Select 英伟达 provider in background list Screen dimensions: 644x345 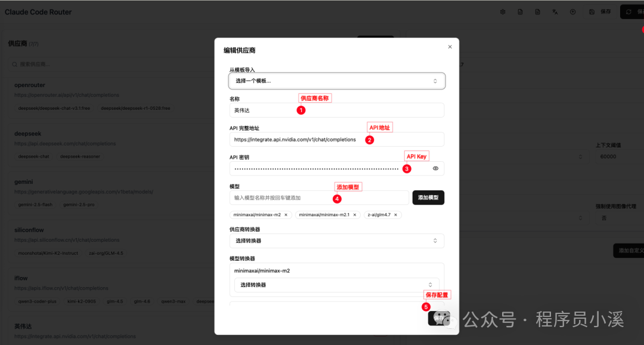coord(23,326)
